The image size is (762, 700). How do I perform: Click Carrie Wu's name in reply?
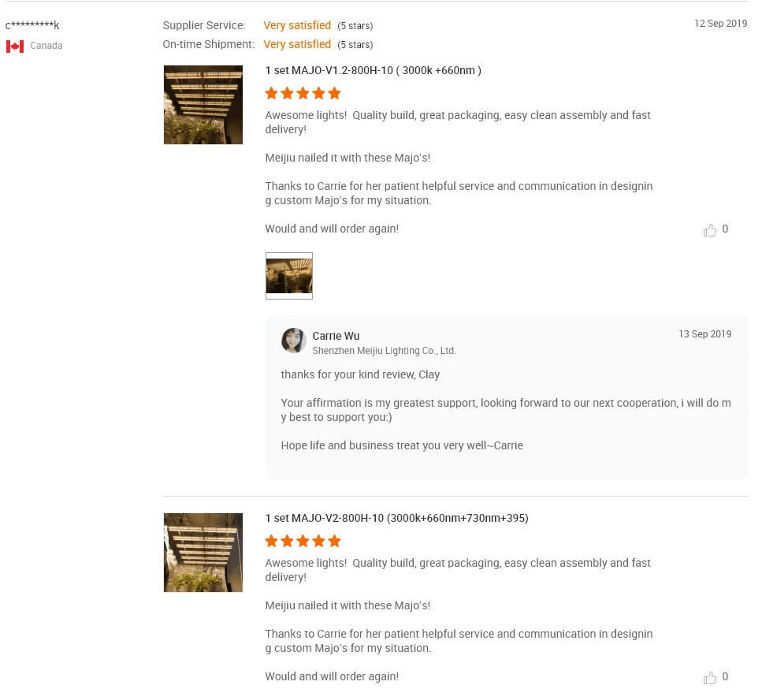(x=336, y=336)
